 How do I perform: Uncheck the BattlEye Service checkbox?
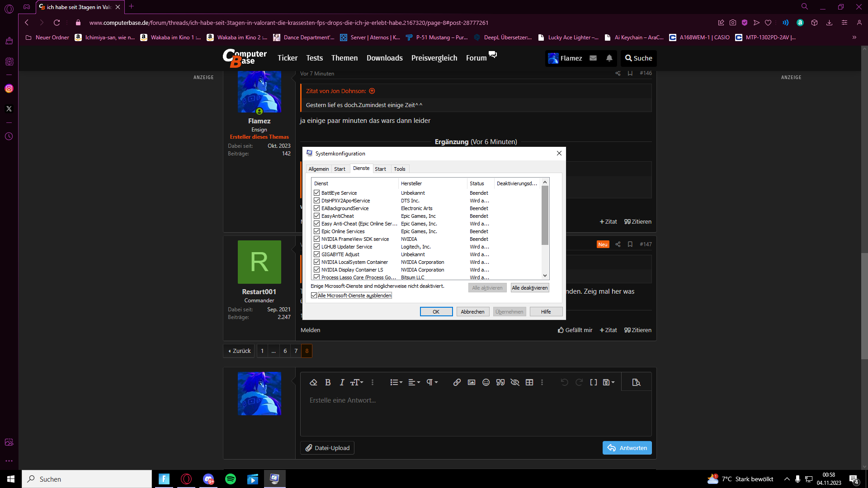[x=317, y=193]
